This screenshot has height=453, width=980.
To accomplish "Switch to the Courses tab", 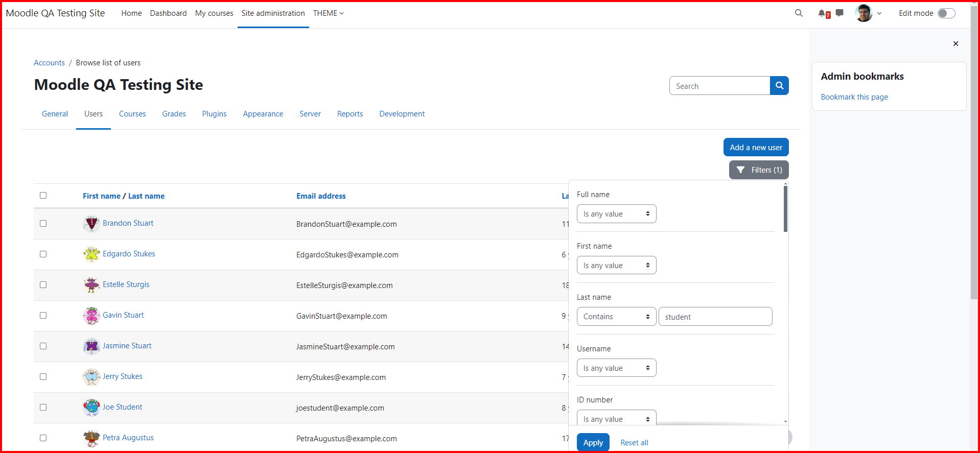I will 132,114.
